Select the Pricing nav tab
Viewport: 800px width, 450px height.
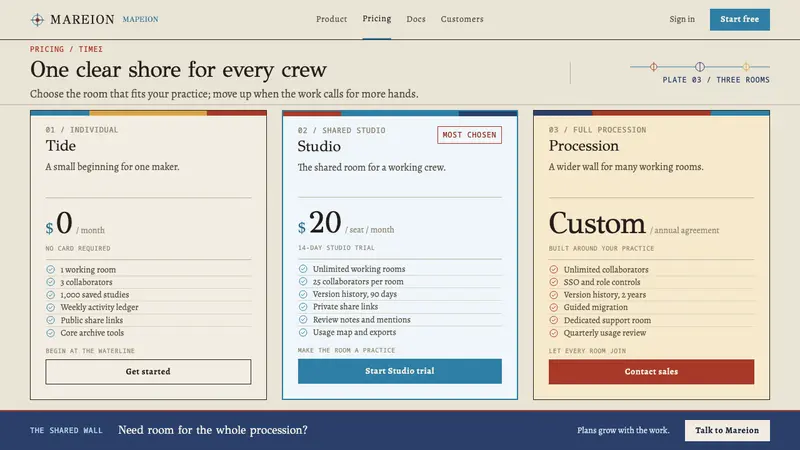tap(377, 19)
